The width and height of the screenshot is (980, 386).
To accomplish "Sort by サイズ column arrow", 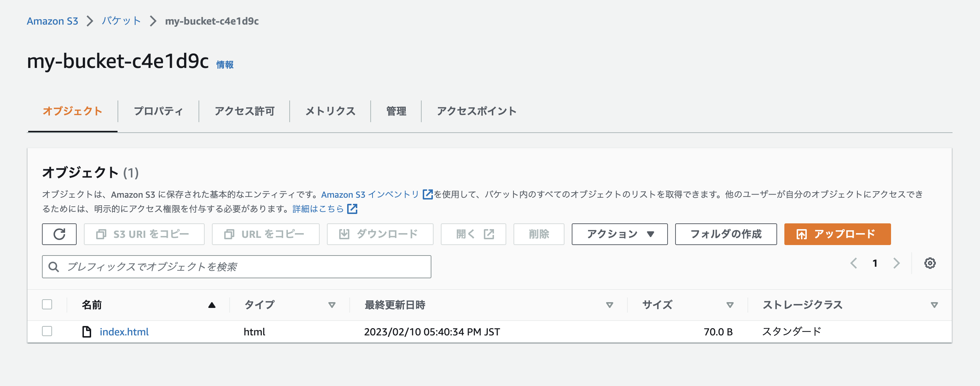I will pyautogui.click(x=730, y=305).
